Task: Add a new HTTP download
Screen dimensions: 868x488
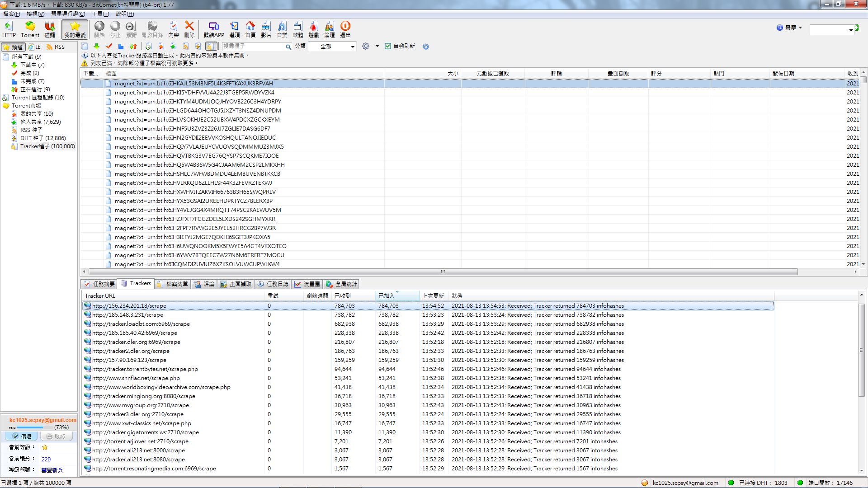Action: pos(9,29)
